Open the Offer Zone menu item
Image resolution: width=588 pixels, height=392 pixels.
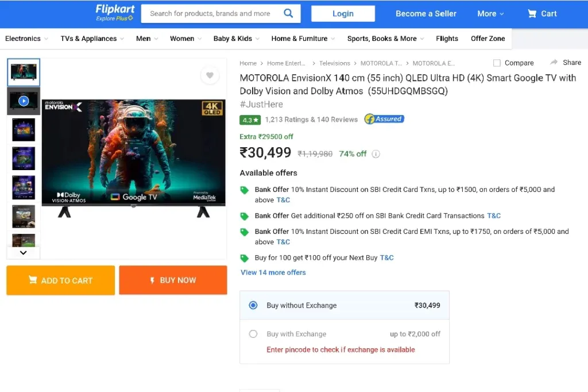pos(488,39)
